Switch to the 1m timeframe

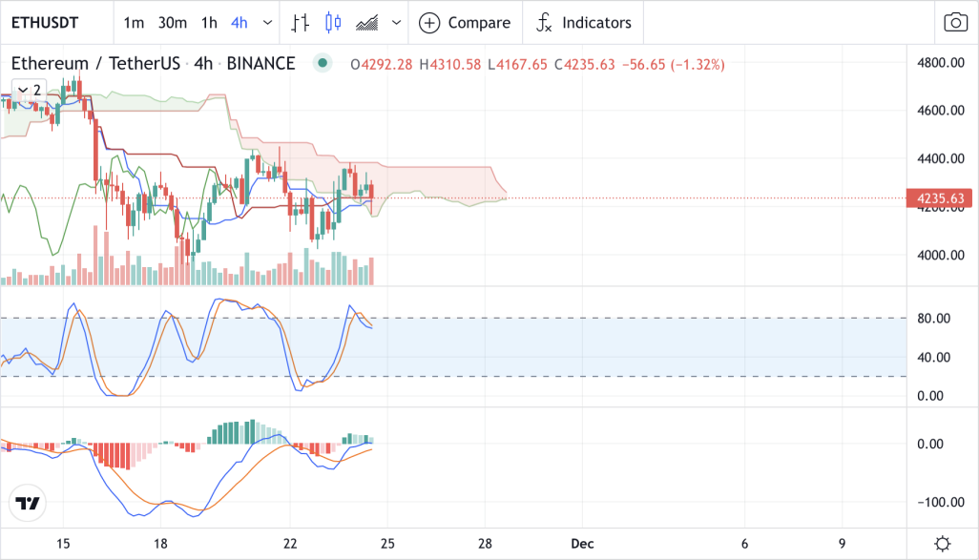[134, 23]
